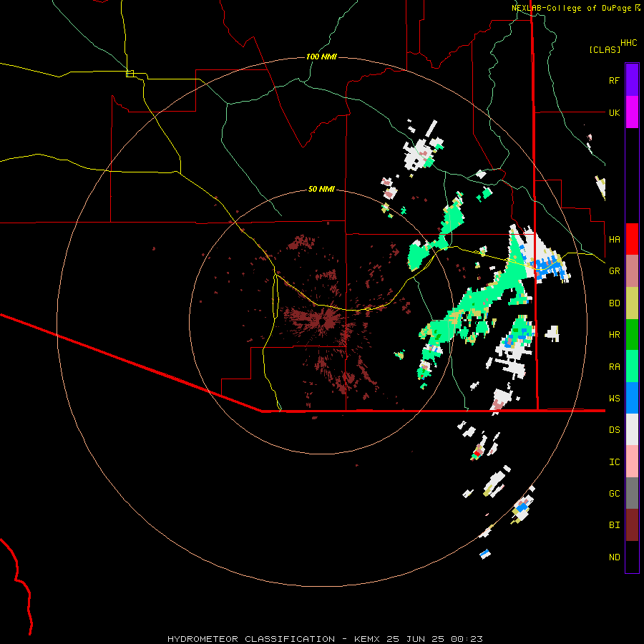Click the Hydrometeor Classification KEMX title text
Viewport: 644px width, 644px height.
(x=325, y=639)
